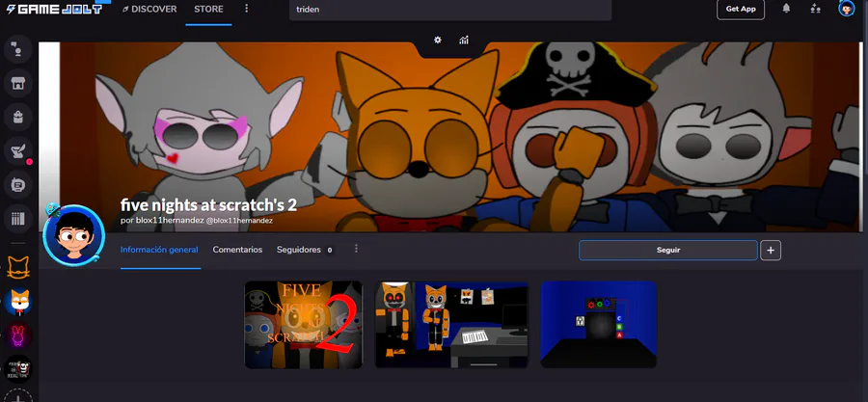Click the developer avatar with black hair

click(73, 235)
